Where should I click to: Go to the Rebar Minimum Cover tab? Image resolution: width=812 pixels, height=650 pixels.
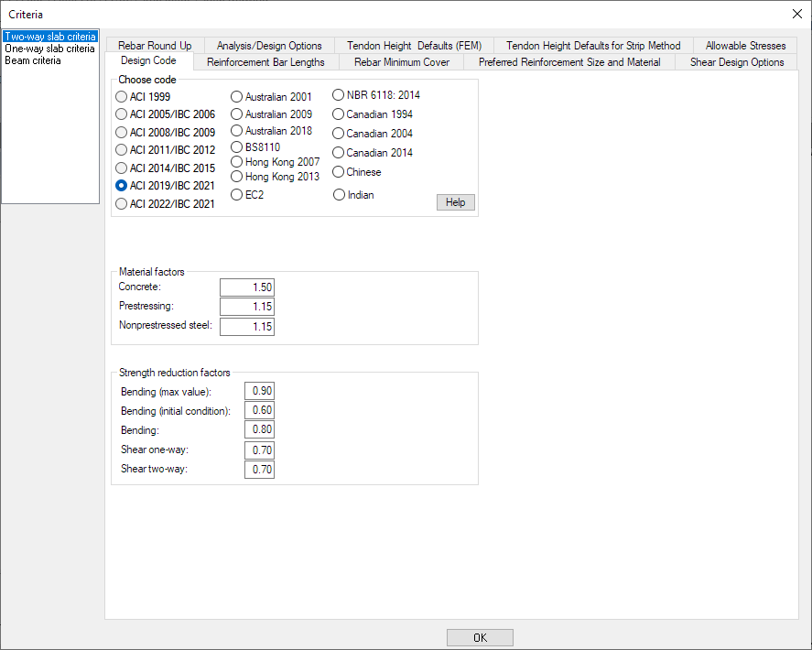click(401, 62)
